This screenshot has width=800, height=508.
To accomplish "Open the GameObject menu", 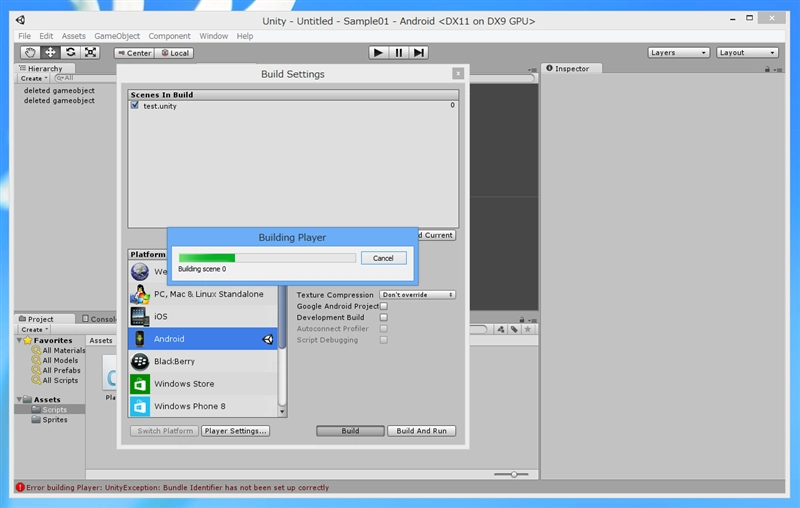I will tap(117, 36).
